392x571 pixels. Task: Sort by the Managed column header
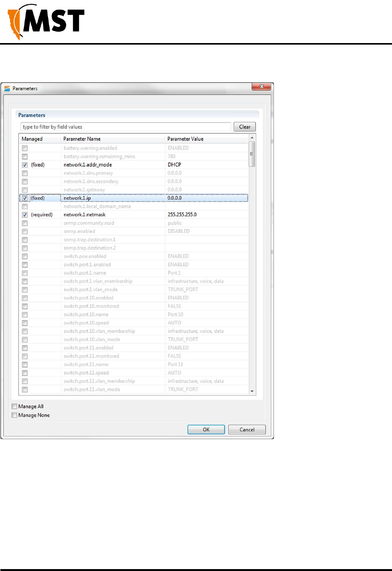tap(40, 139)
